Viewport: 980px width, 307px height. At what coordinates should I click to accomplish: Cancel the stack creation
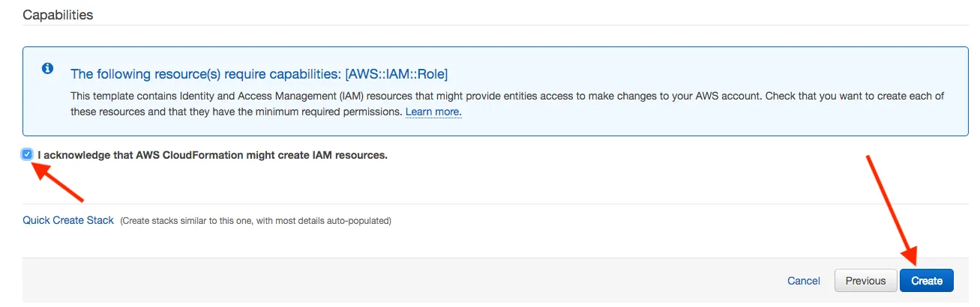(804, 281)
